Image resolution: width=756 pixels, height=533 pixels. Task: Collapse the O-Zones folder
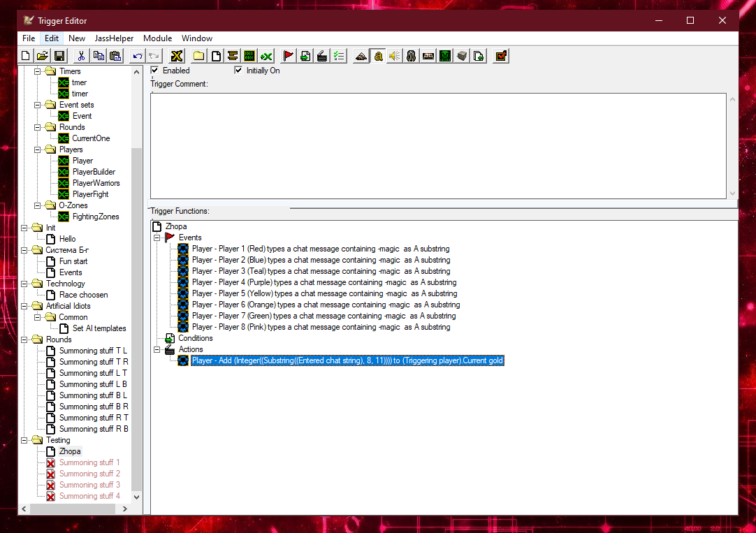tap(37, 206)
